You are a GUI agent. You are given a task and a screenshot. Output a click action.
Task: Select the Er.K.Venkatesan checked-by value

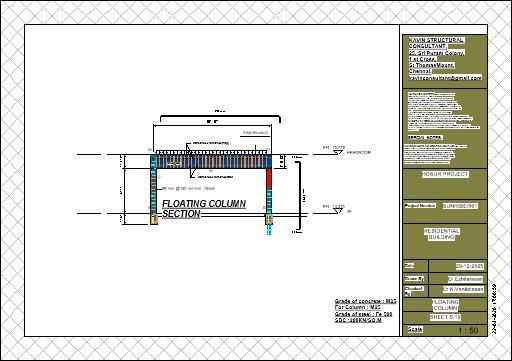(463, 289)
